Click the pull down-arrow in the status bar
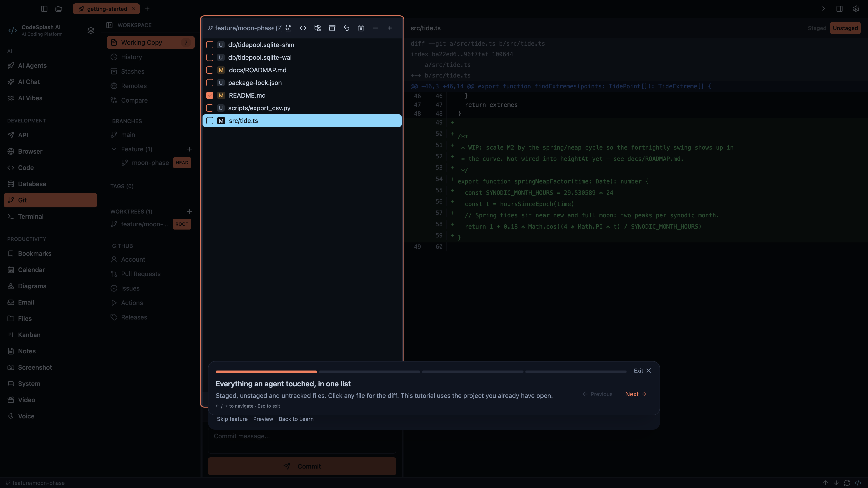The image size is (868, 488). [836, 483]
